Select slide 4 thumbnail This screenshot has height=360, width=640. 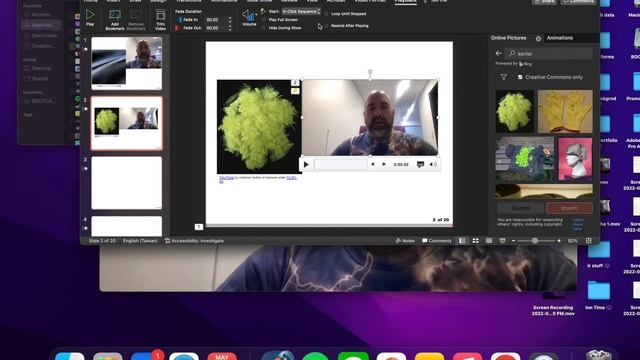tap(127, 226)
